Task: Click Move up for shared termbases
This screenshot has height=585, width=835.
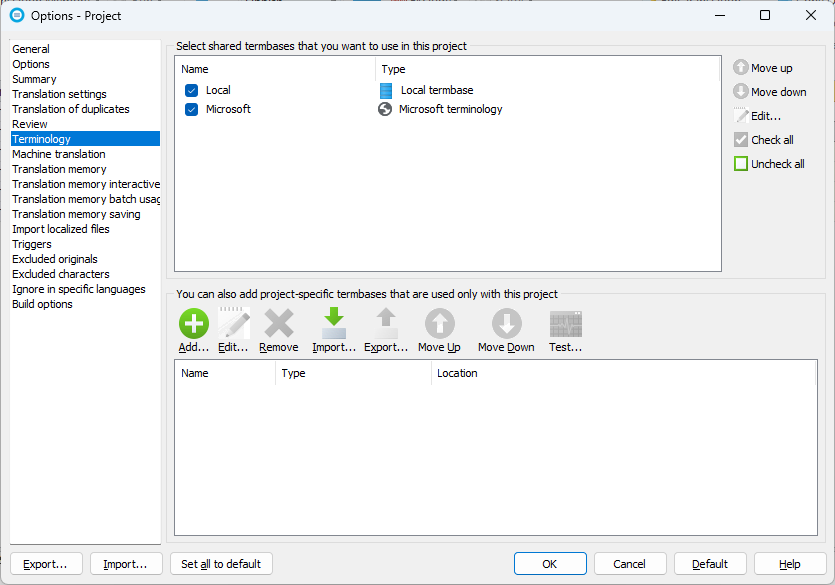Action: pos(763,68)
